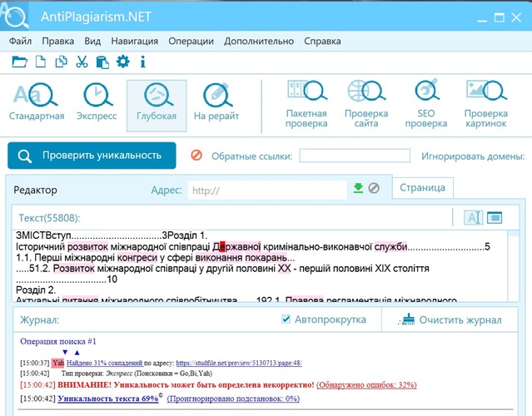532x416 pixels.
Task: Click the Адрес http:// input field
Action: [x=267, y=191]
